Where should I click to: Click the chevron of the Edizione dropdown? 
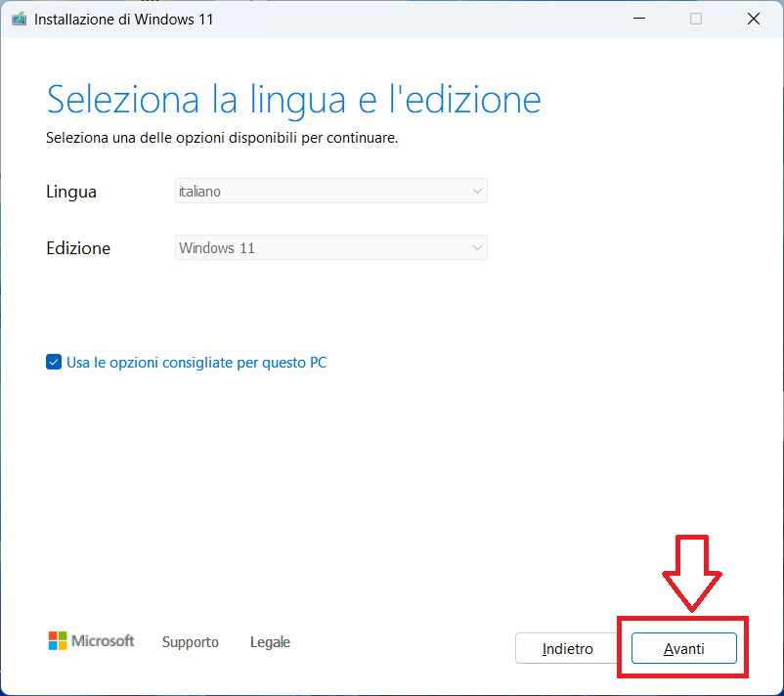pos(477,248)
